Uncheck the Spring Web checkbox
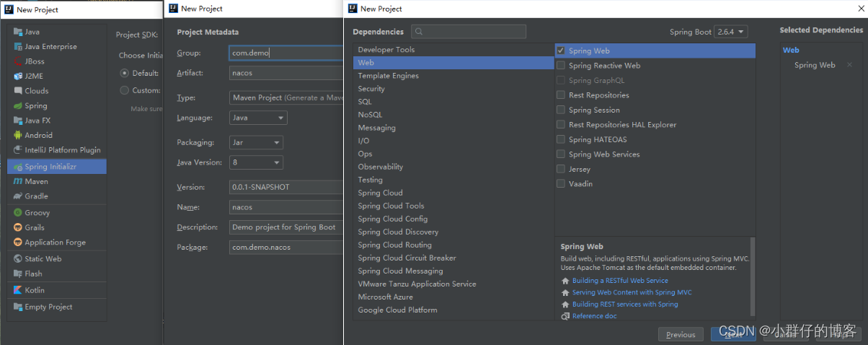This screenshot has height=345, width=868. point(561,51)
